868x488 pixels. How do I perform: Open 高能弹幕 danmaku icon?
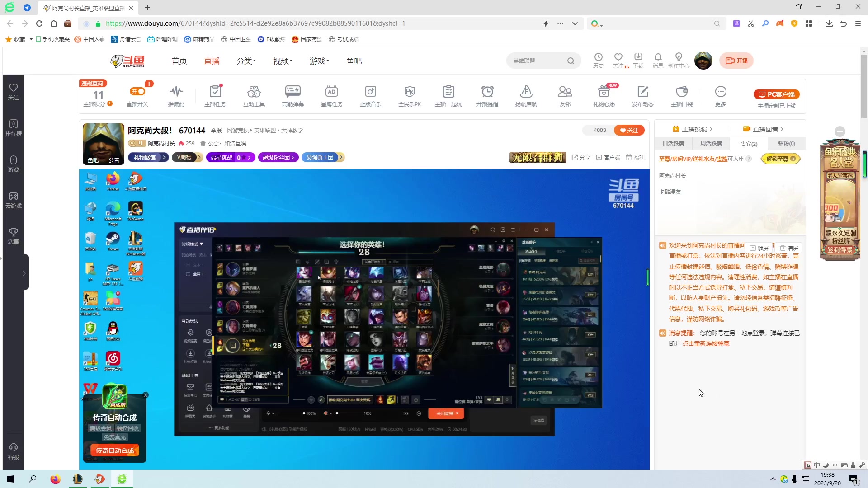293,92
